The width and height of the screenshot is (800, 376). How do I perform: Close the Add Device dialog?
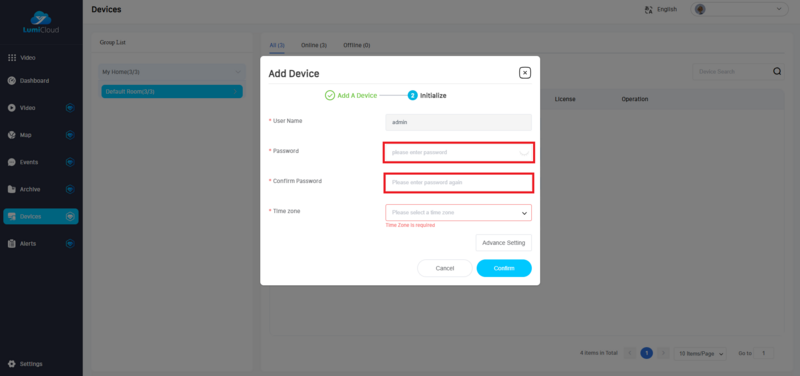525,72
